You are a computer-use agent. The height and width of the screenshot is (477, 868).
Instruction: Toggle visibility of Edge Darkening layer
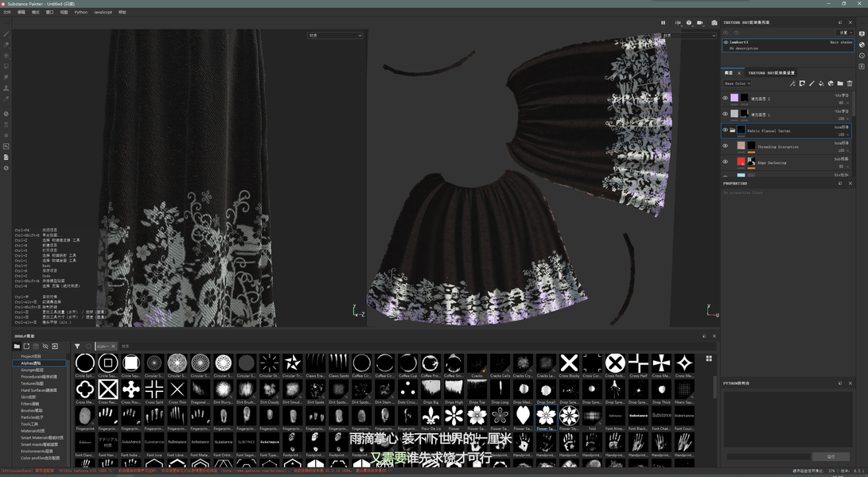[725, 162]
